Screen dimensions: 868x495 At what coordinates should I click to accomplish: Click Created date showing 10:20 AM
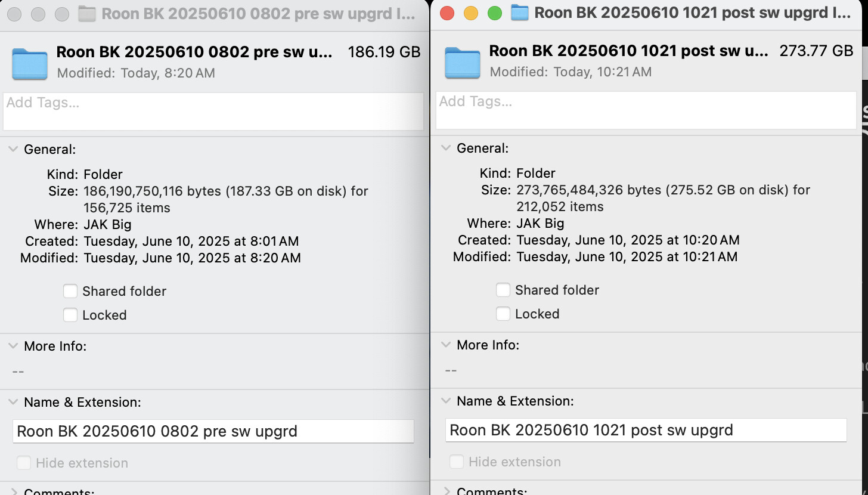coord(628,240)
